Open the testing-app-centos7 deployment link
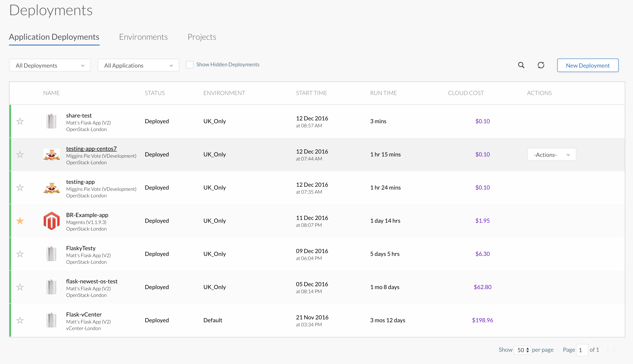Image resolution: width=633 pixels, height=364 pixels. [91, 149]
